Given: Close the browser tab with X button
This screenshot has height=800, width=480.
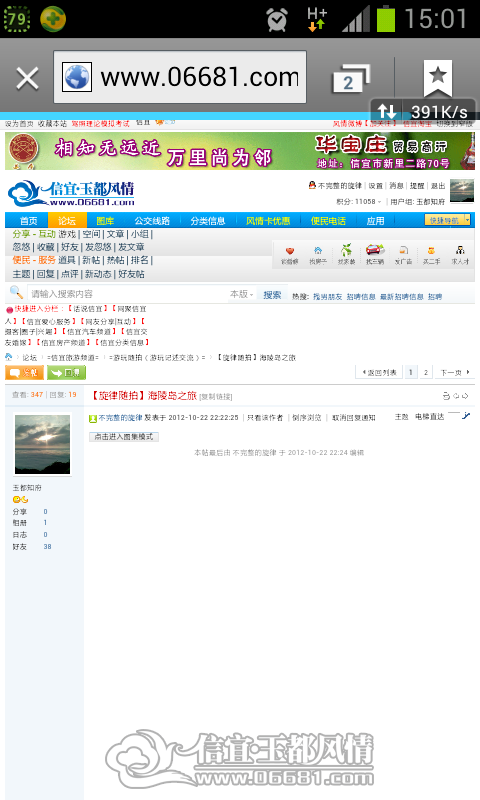Looking at the screenshot, I should (27, 79).
